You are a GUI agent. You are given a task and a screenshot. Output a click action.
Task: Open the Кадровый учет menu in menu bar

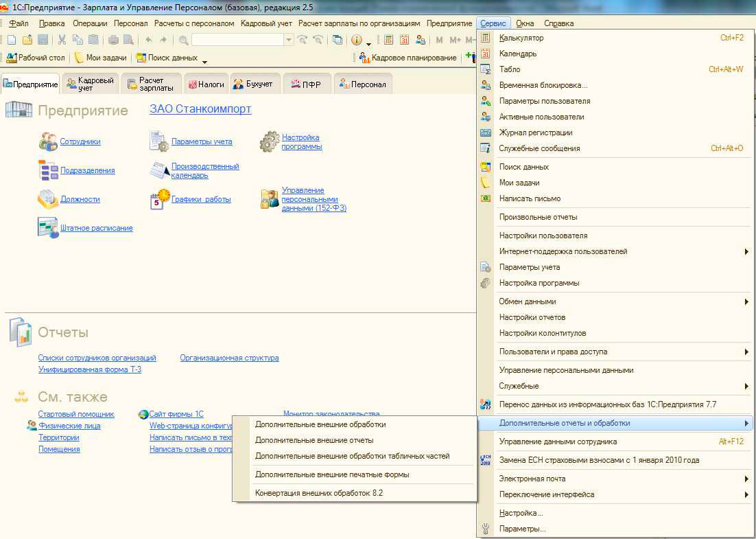267,23
